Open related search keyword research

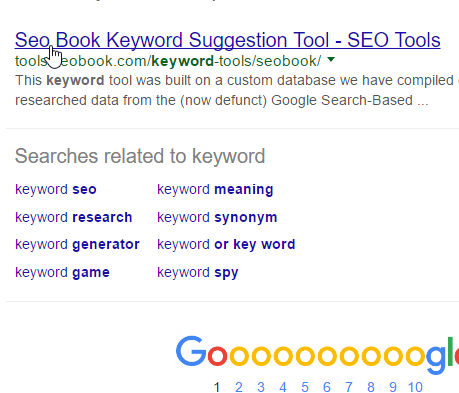click(74, 217)
